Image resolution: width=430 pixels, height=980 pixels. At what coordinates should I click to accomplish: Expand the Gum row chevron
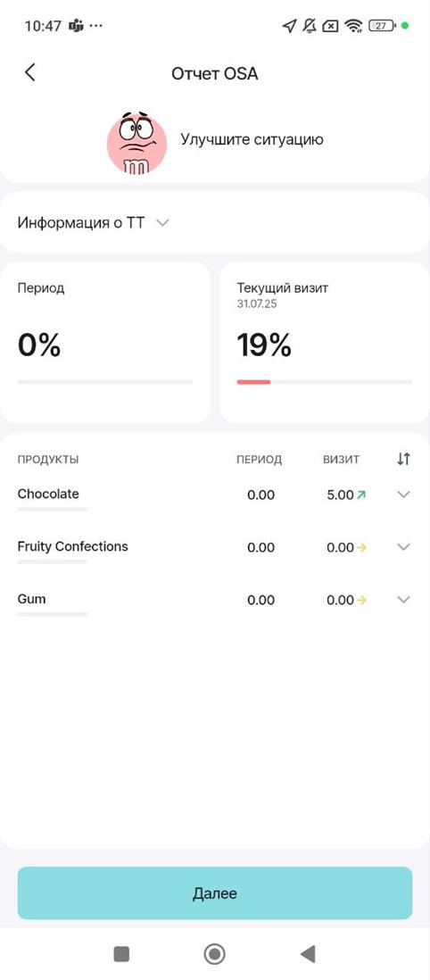pyautogui.click(x=404, y=600)
